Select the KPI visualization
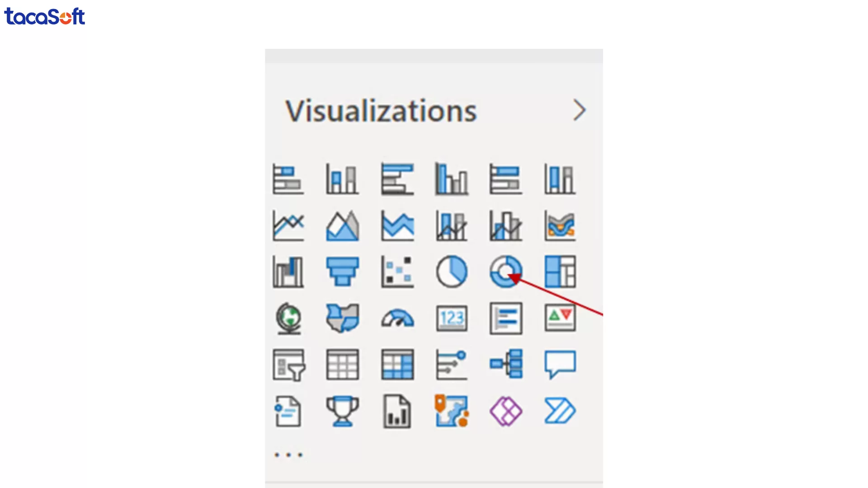 (560, 319)
